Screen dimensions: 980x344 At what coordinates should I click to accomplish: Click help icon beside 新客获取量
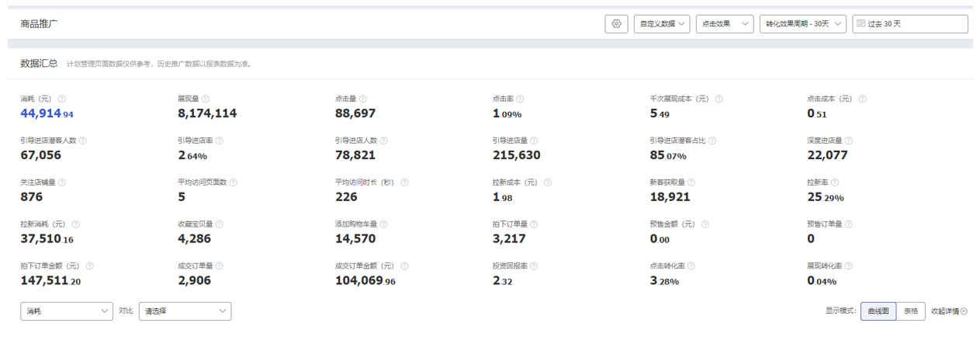tap(691, 182)
